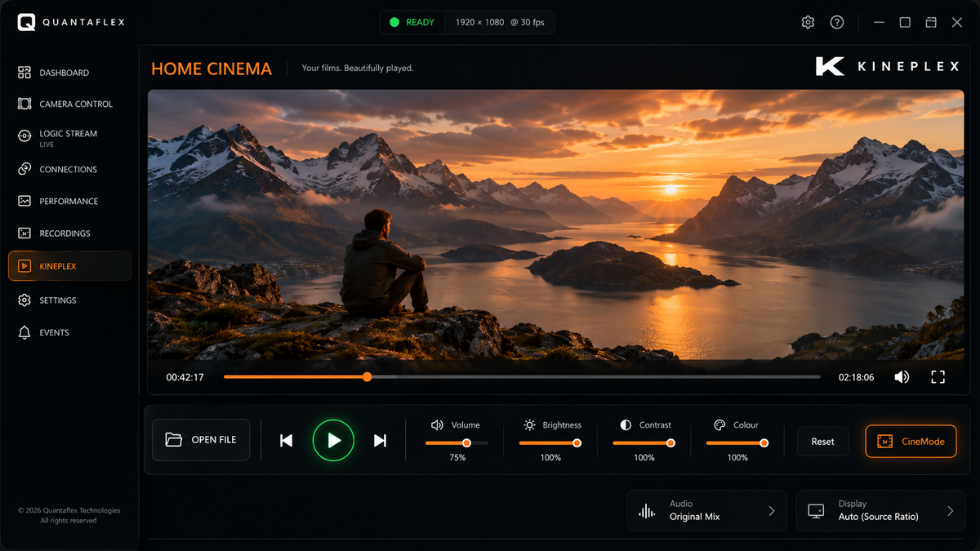Expand the Audio Original Mix selector
The image size is (980, 551).
(706, 511)
